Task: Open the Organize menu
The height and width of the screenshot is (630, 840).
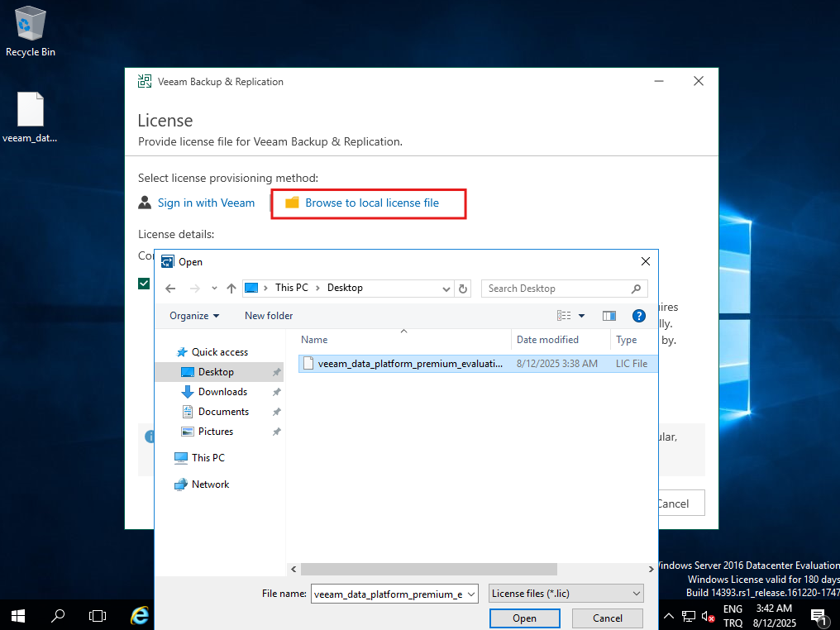Action: click(x=194, y=316)
